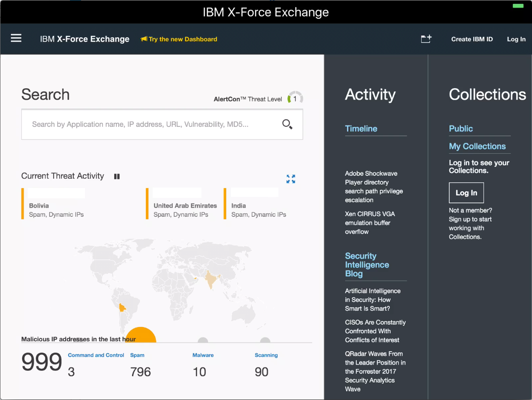This screenshot has height=400, width=532.
Task: Open Artificial Intelligence in Security blog post
Action: pyautogui.click(x=372, y=300)
